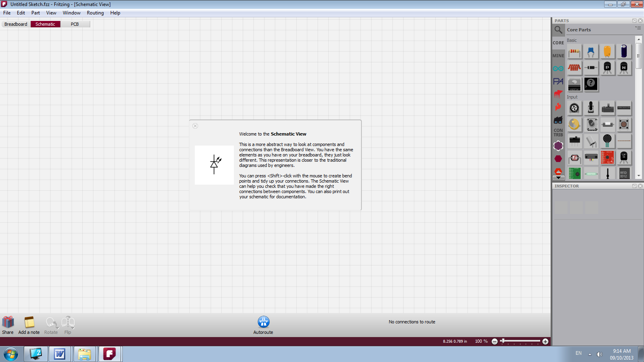Switch to the PCB view tab

(75, 24)
